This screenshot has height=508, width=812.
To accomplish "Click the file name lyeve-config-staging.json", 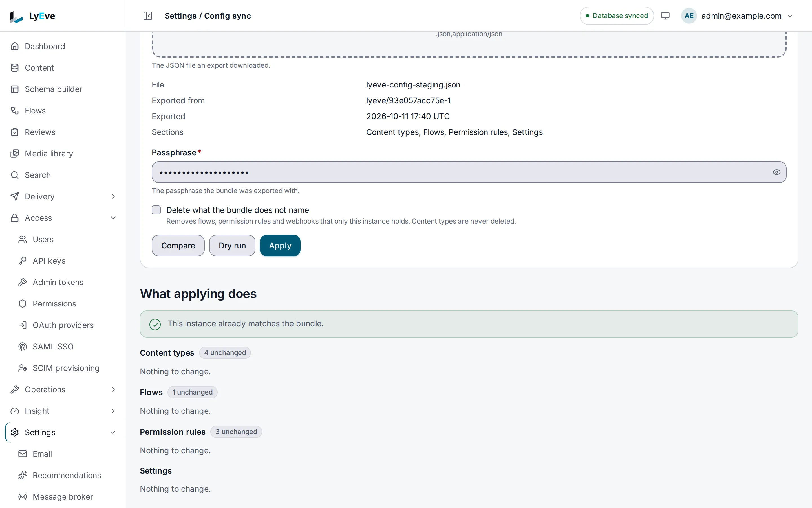I will [413, 85].
